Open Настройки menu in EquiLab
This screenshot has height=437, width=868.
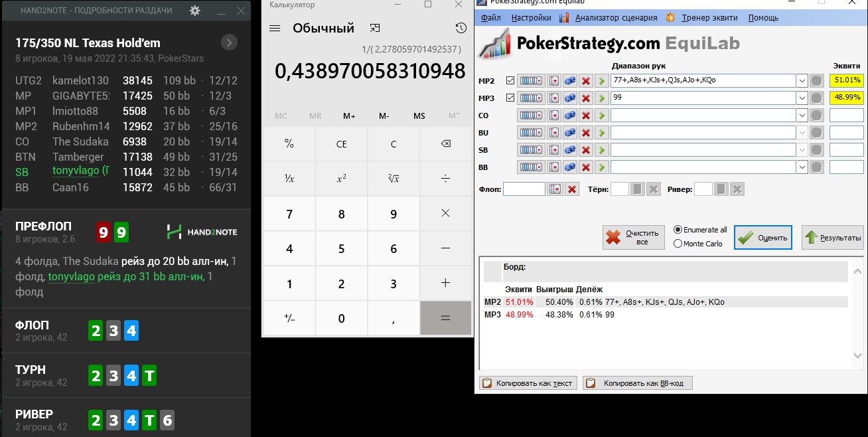click(x=532, y=18)
